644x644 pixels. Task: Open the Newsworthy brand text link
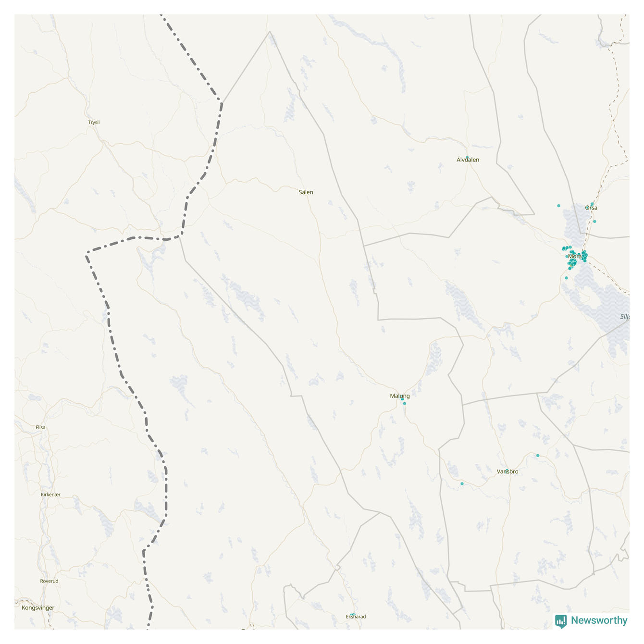pyautogui.click(x=599, y=620)
